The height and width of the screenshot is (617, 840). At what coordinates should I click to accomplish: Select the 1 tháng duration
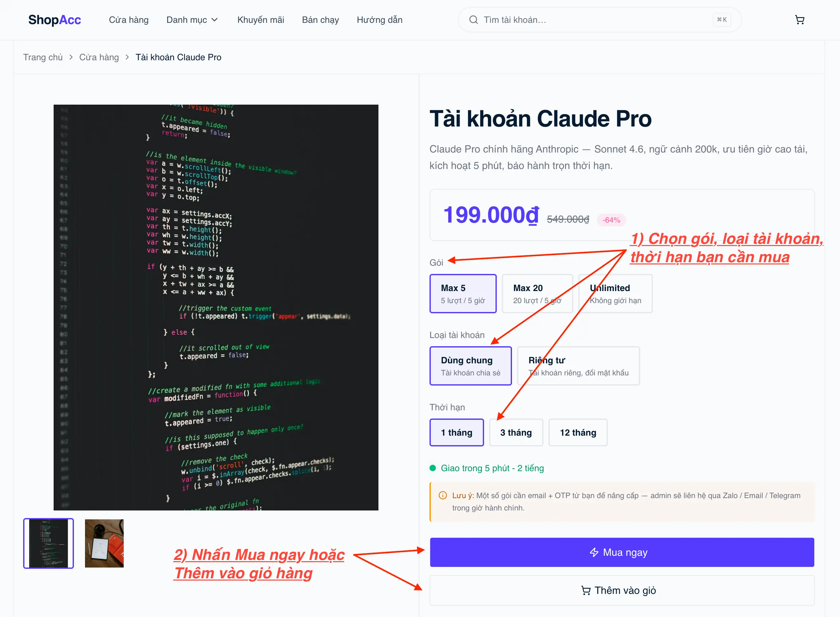pyautogui.click(x=456, y=432)
